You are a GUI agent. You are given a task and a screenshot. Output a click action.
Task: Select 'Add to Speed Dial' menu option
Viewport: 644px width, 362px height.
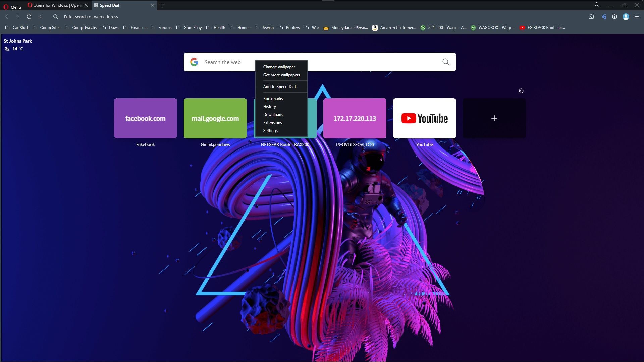(279, 86)
